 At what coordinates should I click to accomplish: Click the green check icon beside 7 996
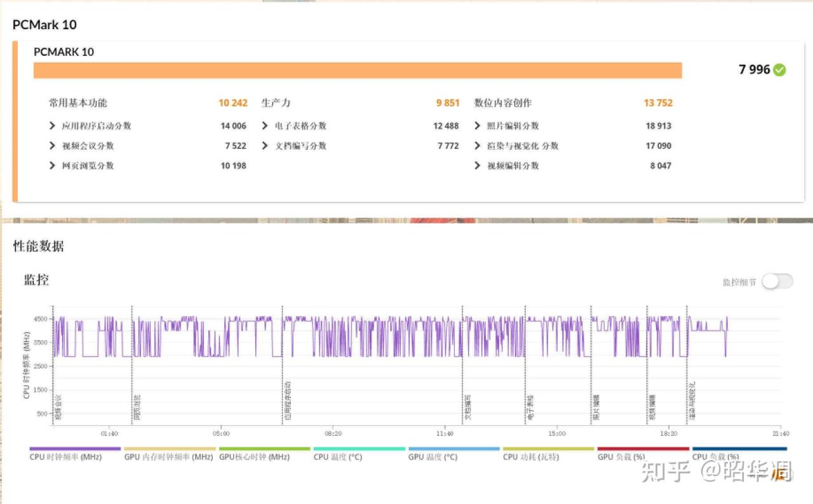pos(779,70)
